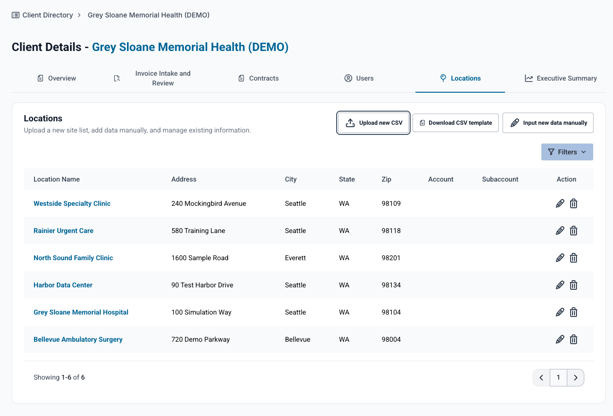613x416 pixels.
Task: Click the Location Name column header
Action: pyautogui.click(x=57, y=179)
